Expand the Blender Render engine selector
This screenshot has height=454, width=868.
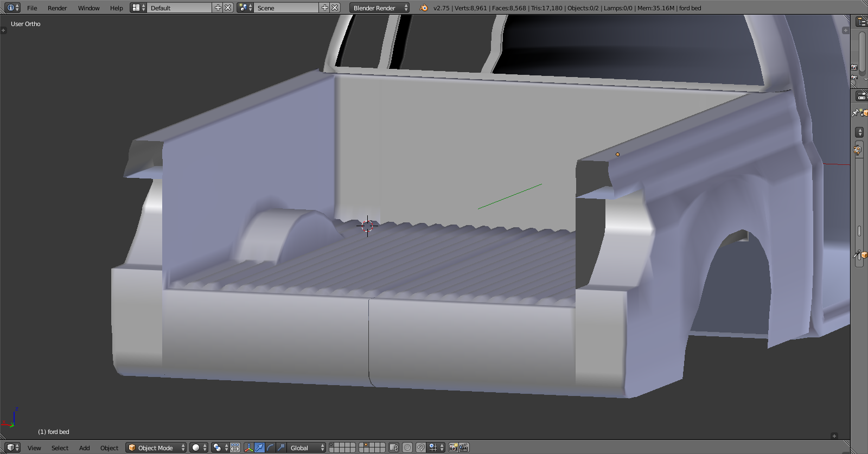[380, 8]
